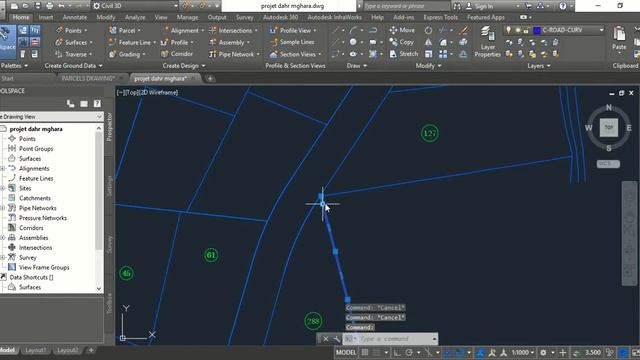The height and width of the screenshot is (360, 640).
Task: Click the ViewCube TOP face
Action: [609, 127]
